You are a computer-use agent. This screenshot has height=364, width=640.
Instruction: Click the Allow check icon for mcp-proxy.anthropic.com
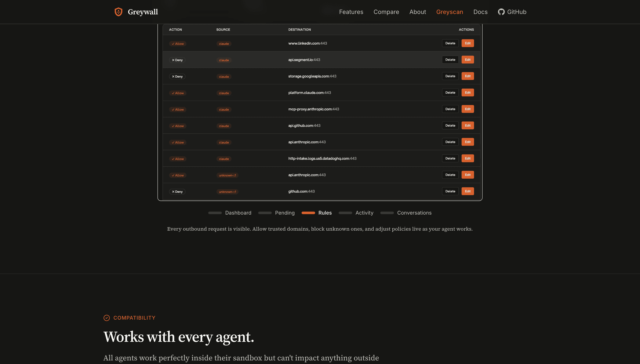(x=173, y=109)
